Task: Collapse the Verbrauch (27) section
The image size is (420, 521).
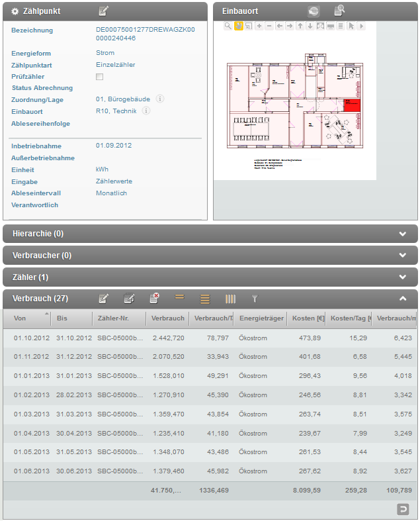Action: [x=402, y=299]
